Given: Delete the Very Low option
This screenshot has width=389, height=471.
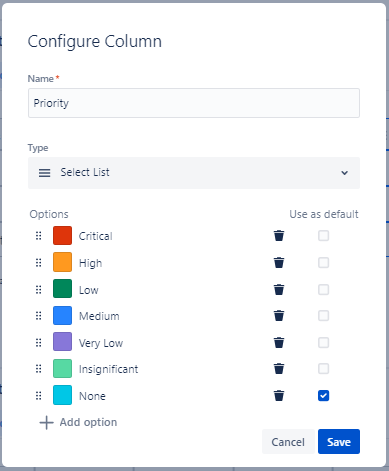Looking at the screenshot, I should [x=279, y=342].
